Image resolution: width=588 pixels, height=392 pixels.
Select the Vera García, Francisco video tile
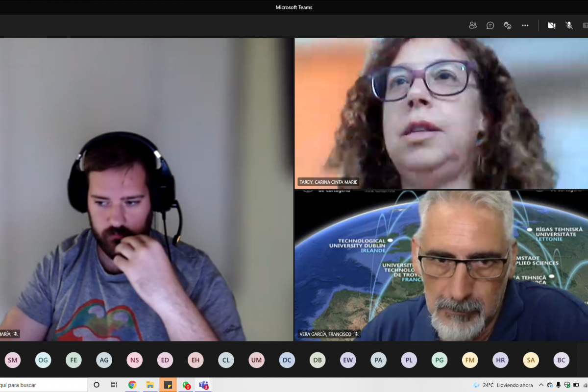tap(441, 266)
